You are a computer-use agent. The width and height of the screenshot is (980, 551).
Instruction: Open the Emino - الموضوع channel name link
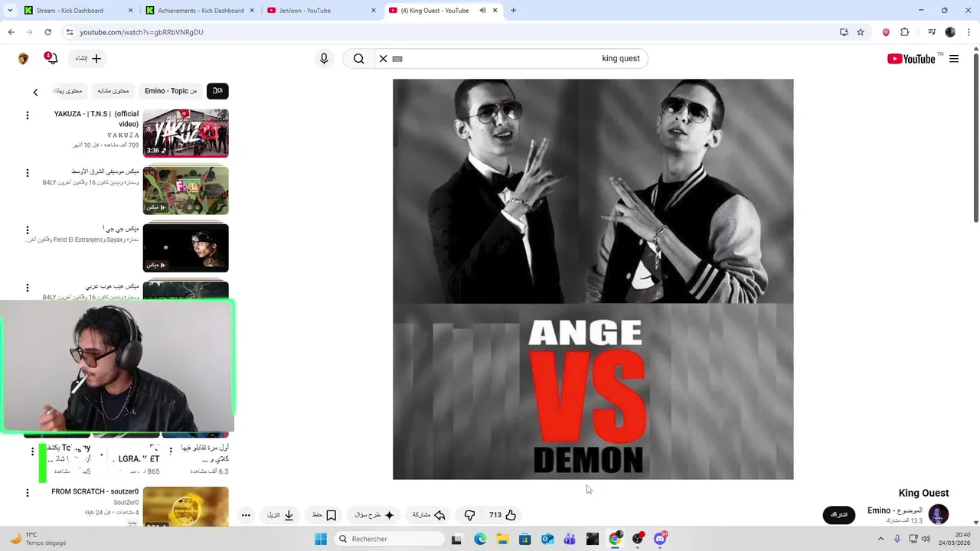click(895, 510)
